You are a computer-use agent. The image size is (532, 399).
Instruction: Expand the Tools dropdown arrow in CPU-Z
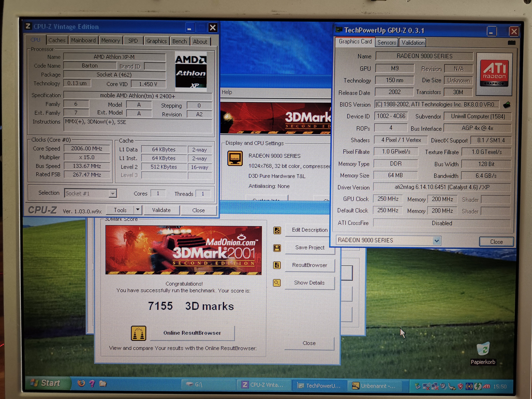[138, 210]
